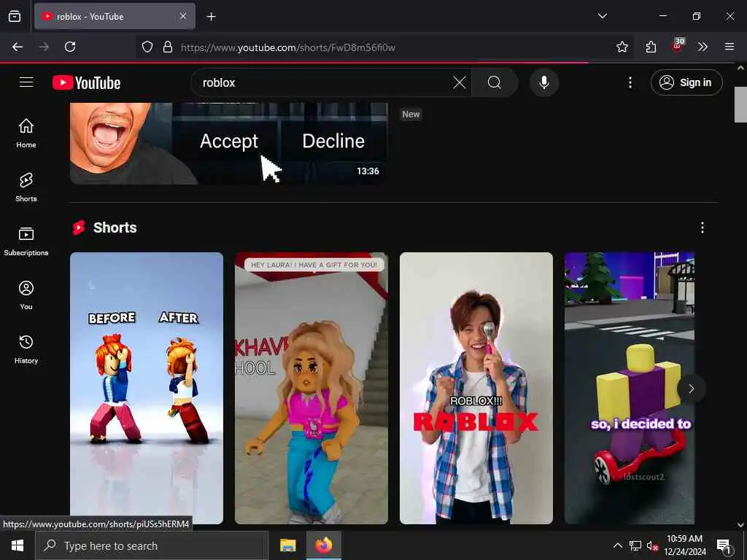Open the 13:36 Accept/Decline video thumbnail
The image size is (747, 560).
pos(228,144)
